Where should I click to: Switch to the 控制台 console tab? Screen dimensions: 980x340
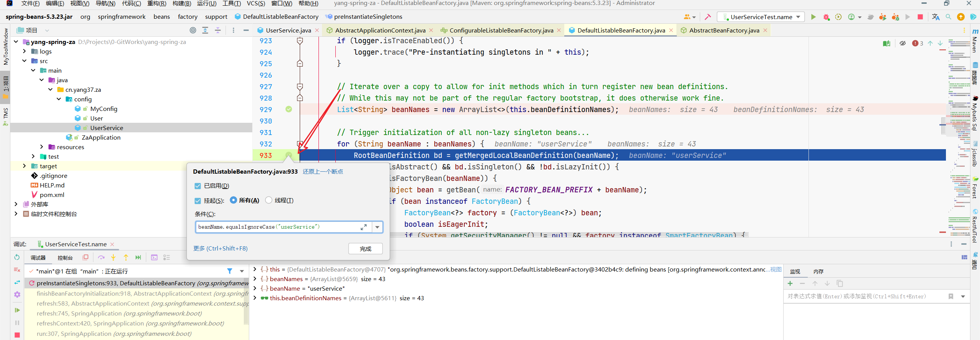pos(65,258)
